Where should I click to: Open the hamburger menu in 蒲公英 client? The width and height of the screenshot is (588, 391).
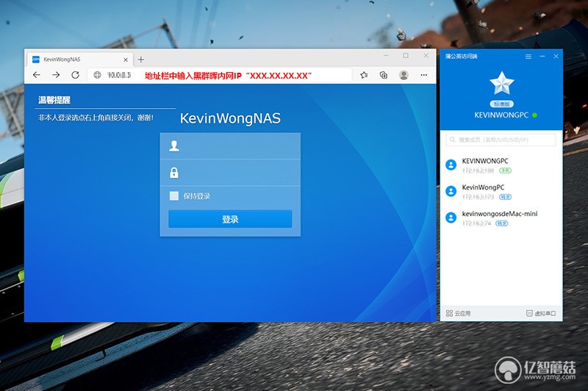pyautogui.click(x=528, y=57)
